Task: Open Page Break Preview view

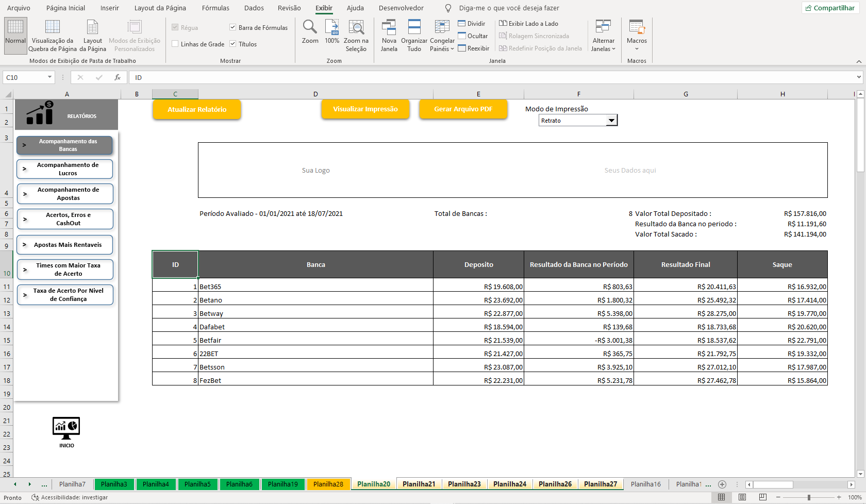Action: [x=53, y=35]
